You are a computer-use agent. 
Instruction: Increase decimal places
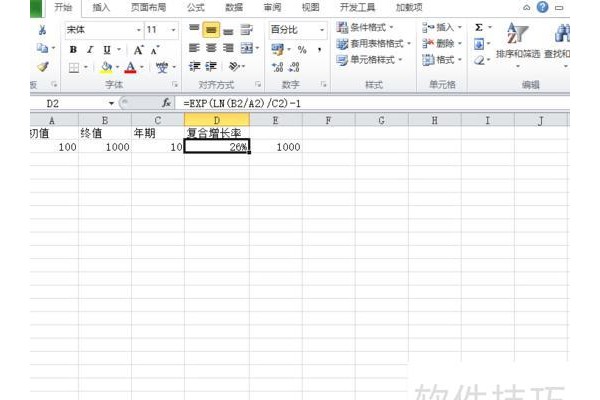point(277,67)
